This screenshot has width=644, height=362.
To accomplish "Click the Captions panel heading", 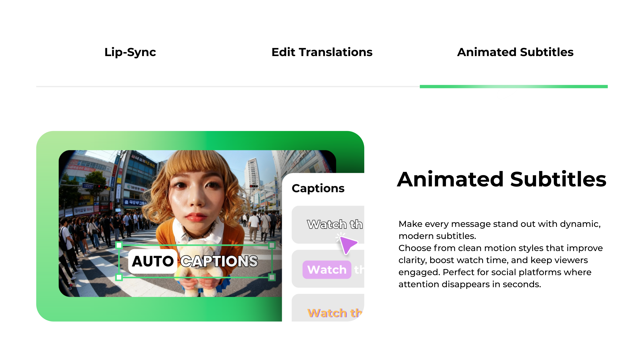I will pos(318,188).
